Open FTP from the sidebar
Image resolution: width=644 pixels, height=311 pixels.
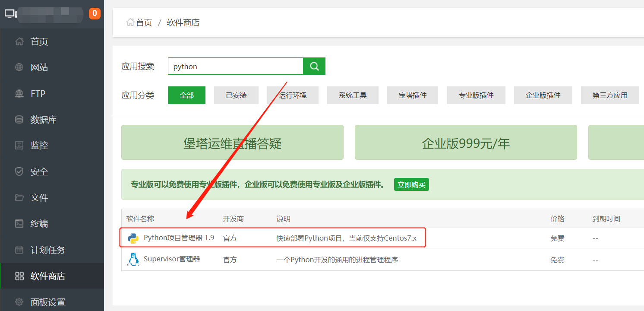tap(38, 93)
